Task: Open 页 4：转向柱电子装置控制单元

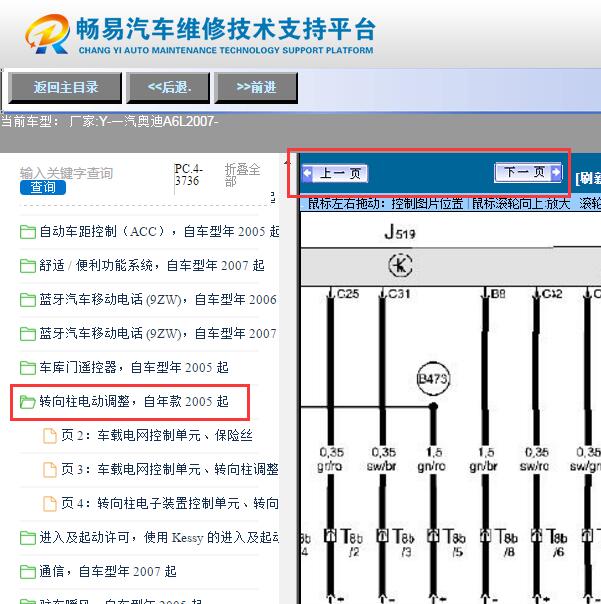Action: 170,503
